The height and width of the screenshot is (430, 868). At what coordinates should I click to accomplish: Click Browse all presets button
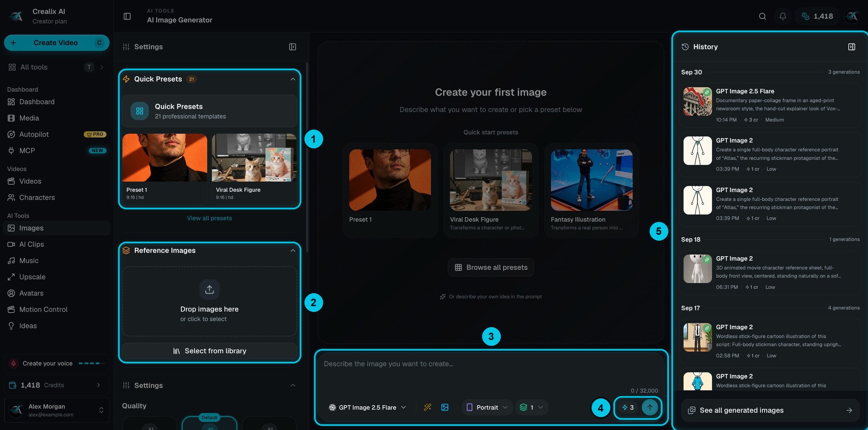pyautogui.click(x=491, y=268)
